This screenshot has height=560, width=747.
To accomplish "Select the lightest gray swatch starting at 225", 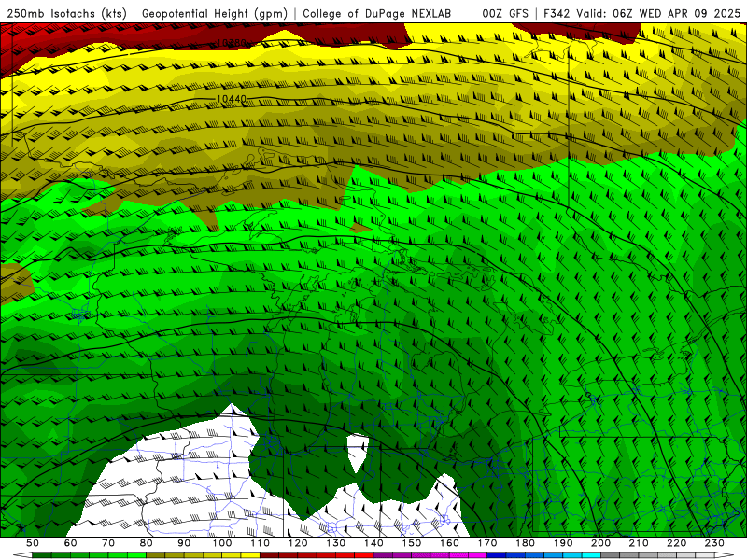I will click(x=705, y=555).
